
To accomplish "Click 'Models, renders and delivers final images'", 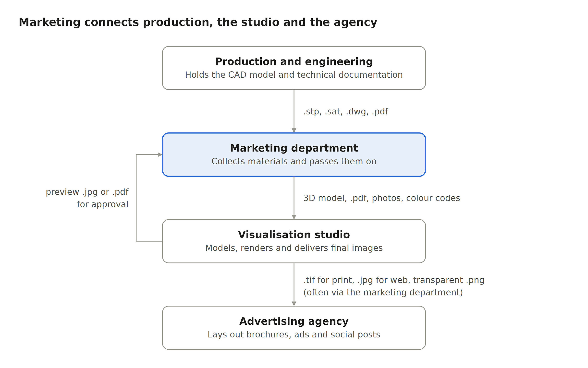I will click(x=294, y=248).
